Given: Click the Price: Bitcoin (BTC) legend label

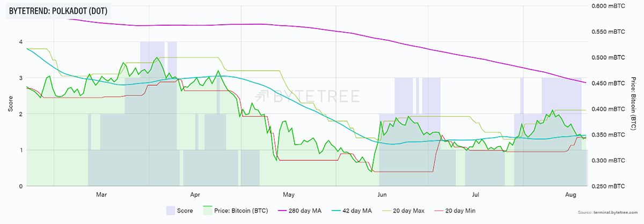Looking at the screenshot, I should coord(241,211).
